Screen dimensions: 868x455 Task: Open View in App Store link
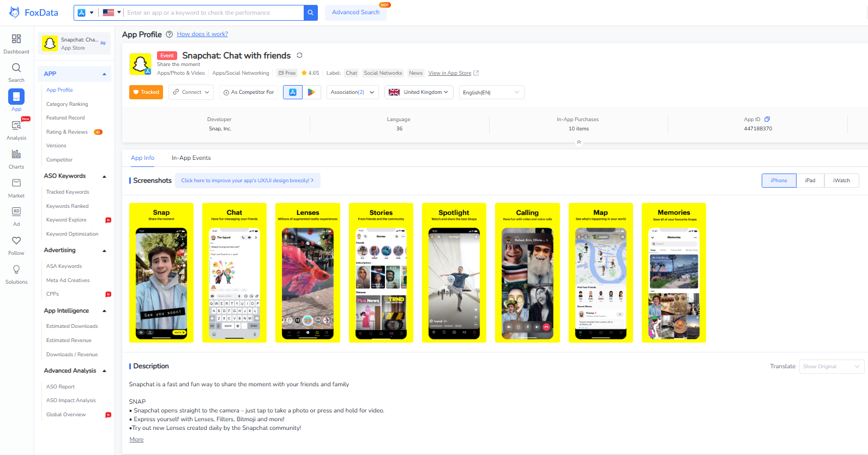(450, 73)
